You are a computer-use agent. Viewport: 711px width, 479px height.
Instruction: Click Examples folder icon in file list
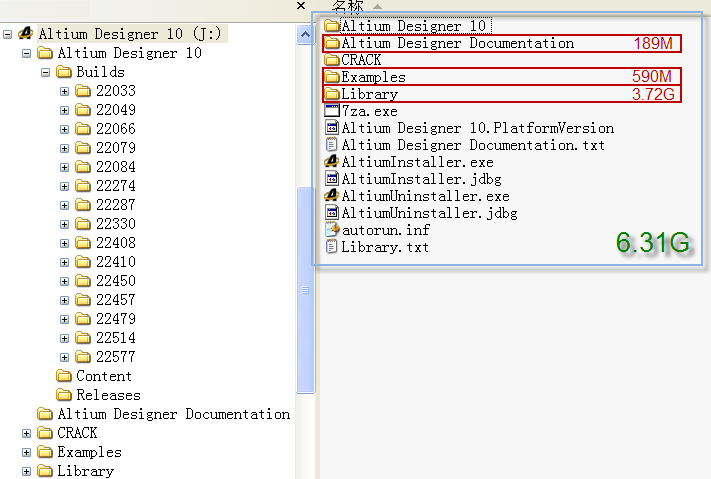332,77
